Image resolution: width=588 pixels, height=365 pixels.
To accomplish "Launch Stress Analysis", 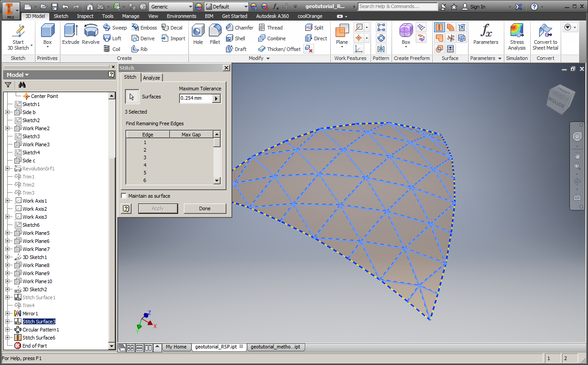I will 517,37.
